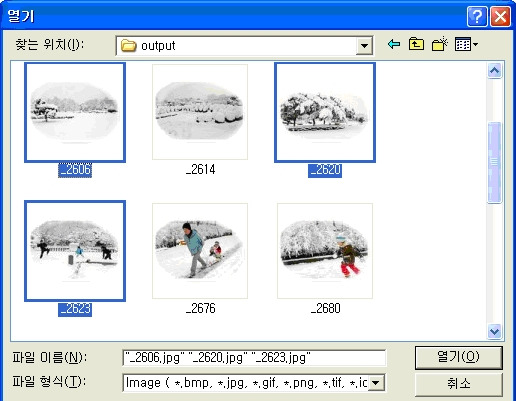Click the 취소 cancel button
Image resolution: width=516 pixels, height=401 pixels.
pos(458,384)
